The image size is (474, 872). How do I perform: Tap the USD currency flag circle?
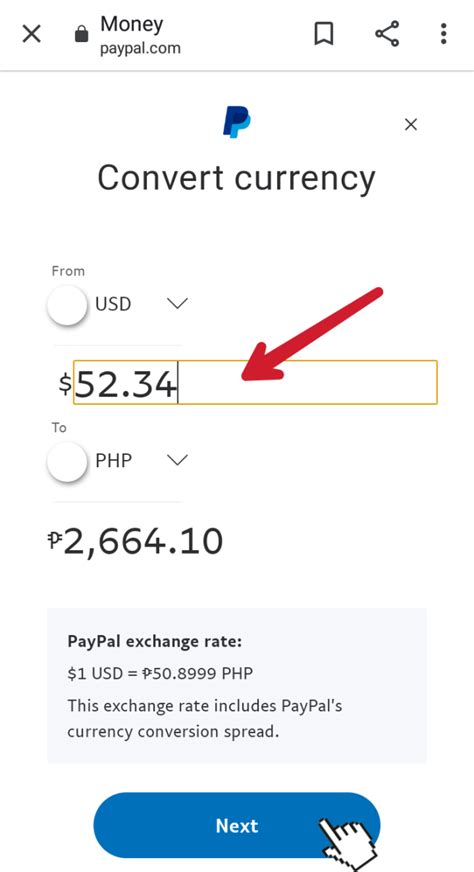(67, 305)
